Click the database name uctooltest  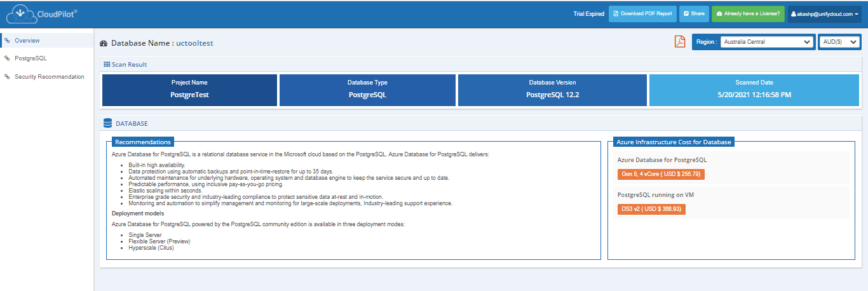[194, 43]
